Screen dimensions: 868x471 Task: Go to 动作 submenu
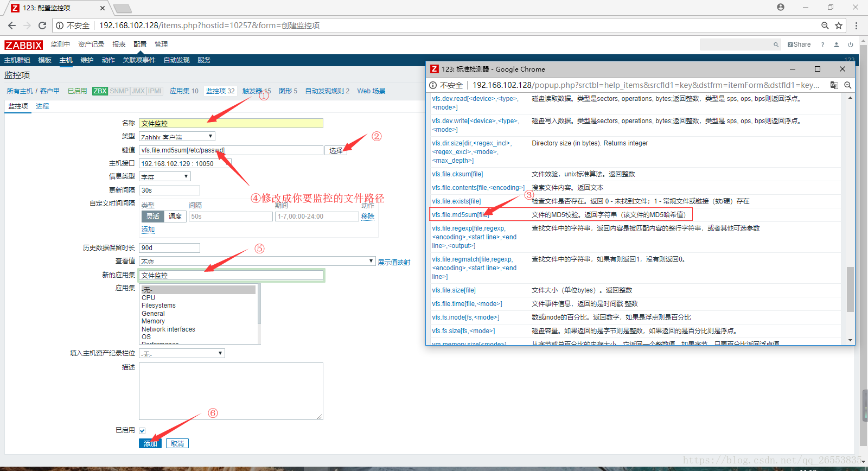coord(108,60)
